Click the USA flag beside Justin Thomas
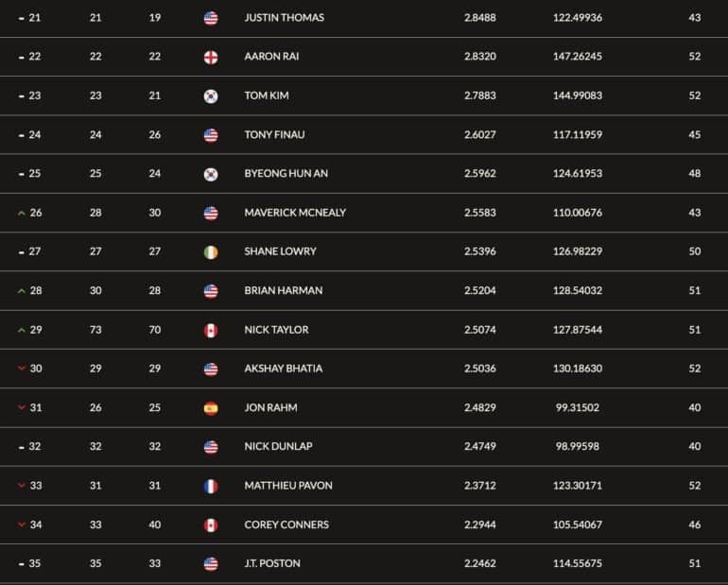This screenshot has height=585, width=728. [x=211, y=18]
